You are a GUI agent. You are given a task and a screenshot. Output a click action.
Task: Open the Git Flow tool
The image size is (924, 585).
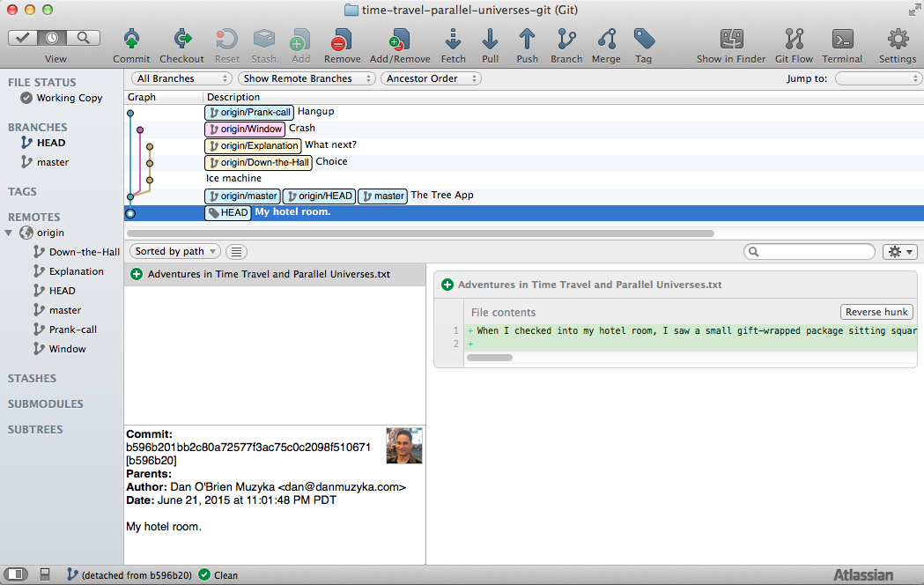(x=794, y=40)
